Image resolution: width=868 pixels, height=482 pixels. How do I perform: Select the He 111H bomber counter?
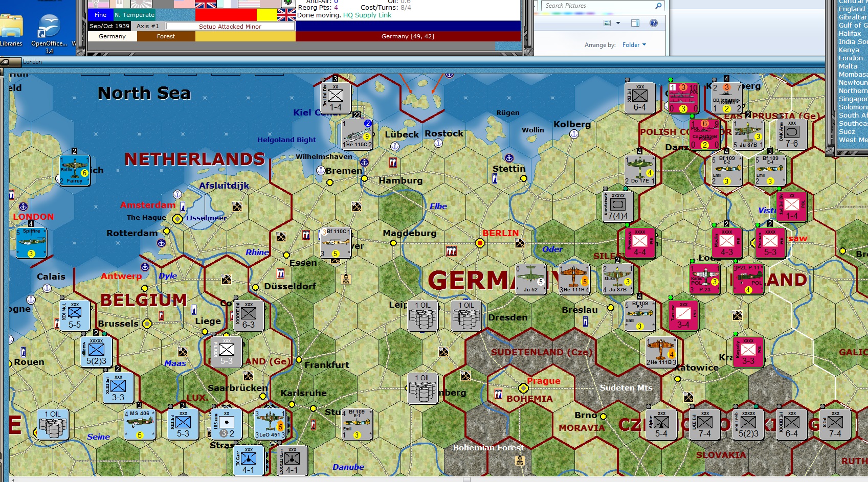click(x=574, y=279)
